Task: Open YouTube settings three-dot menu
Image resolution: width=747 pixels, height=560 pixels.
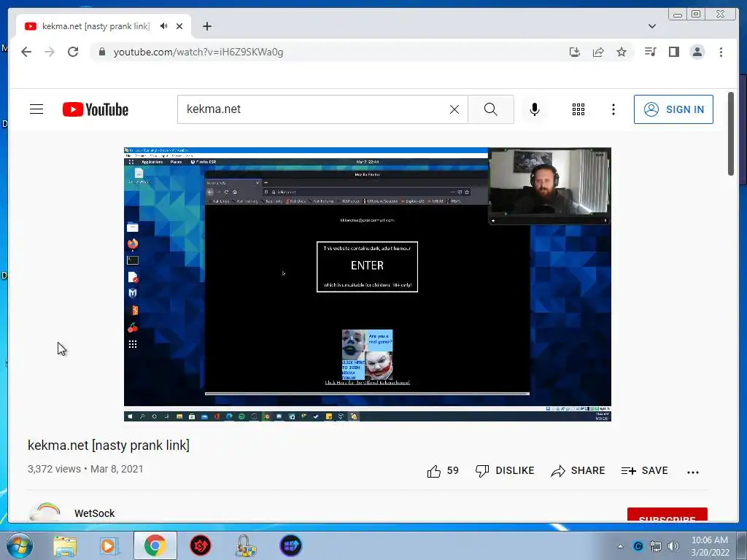Action: 613,109
